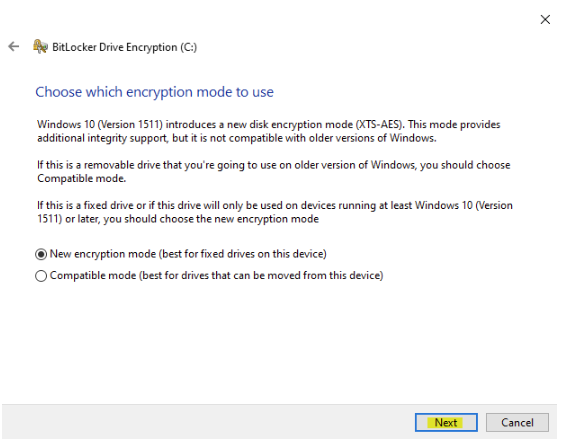Image resolution: width=569 pixels, height=448 pixels.
Task: Click the '(C:)' drive letter in the title
Action: (x=189, y=47)
